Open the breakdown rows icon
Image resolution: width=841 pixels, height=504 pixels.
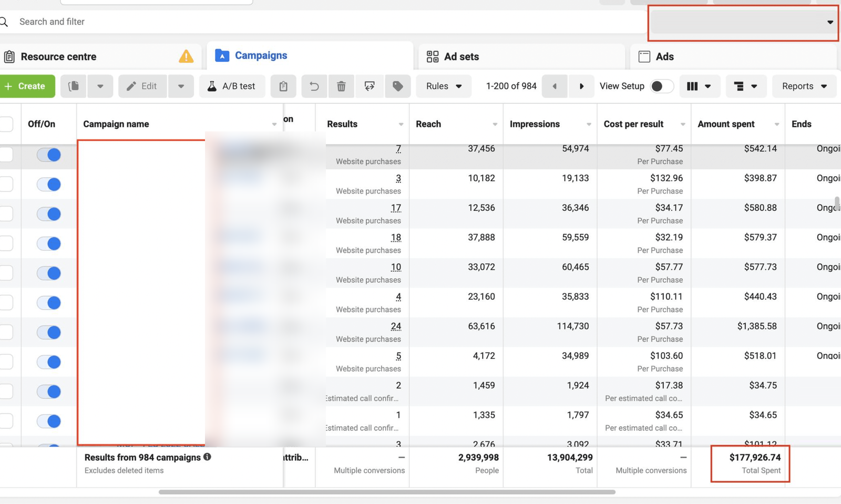pyautogui.click(x=746, y=86)
